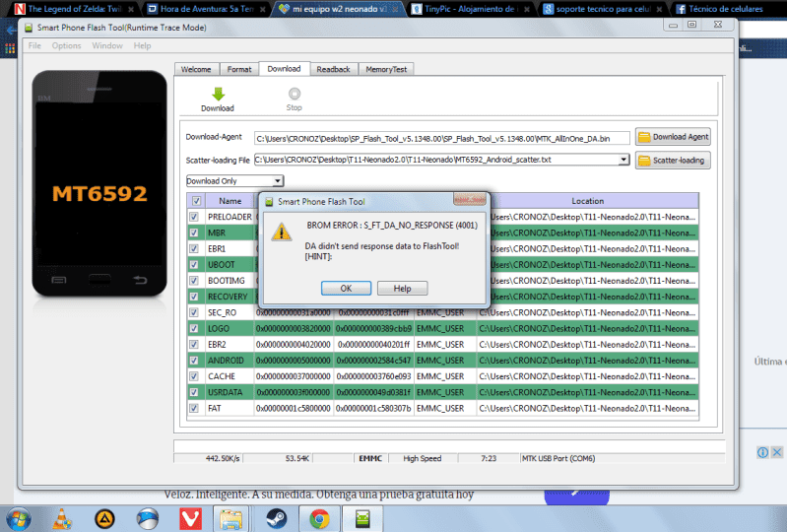Click the MT6592 phone image
Screen dimensions: 787x532
click(99, 183)
